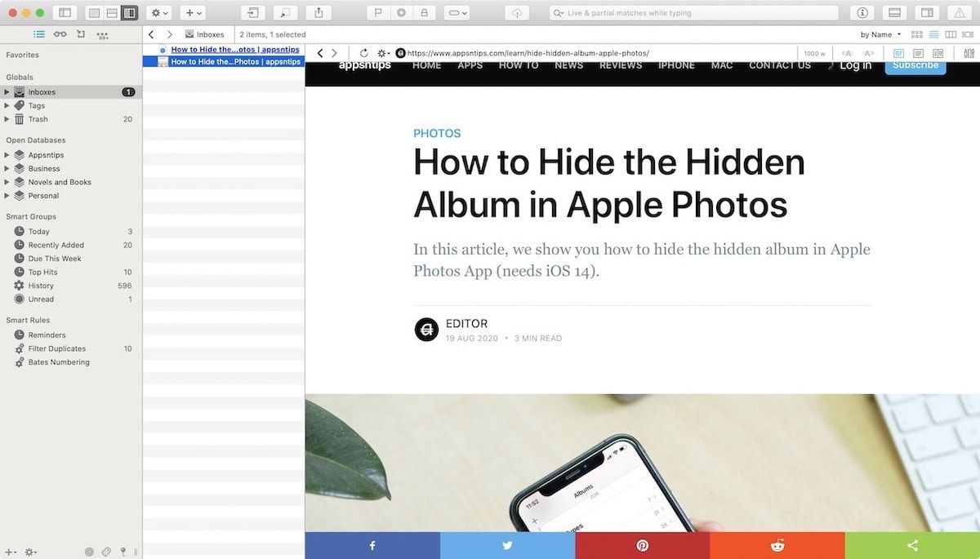Click the cloud sync icon in toolbar

pos(516,13)
